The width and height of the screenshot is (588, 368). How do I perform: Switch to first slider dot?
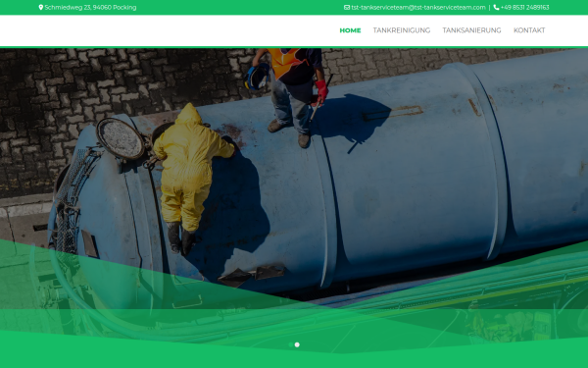[x=291, y=344]
